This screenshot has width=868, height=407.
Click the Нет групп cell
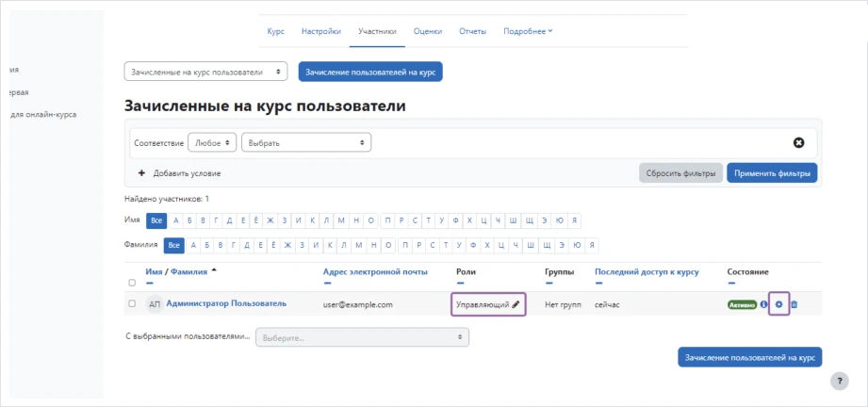coord(563,304)
